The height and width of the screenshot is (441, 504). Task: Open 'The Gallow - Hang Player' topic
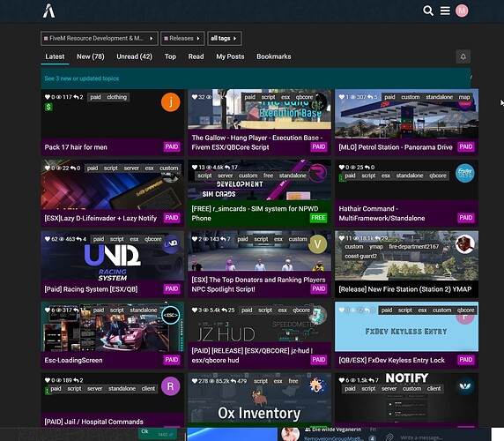click(x=256, y=143)
